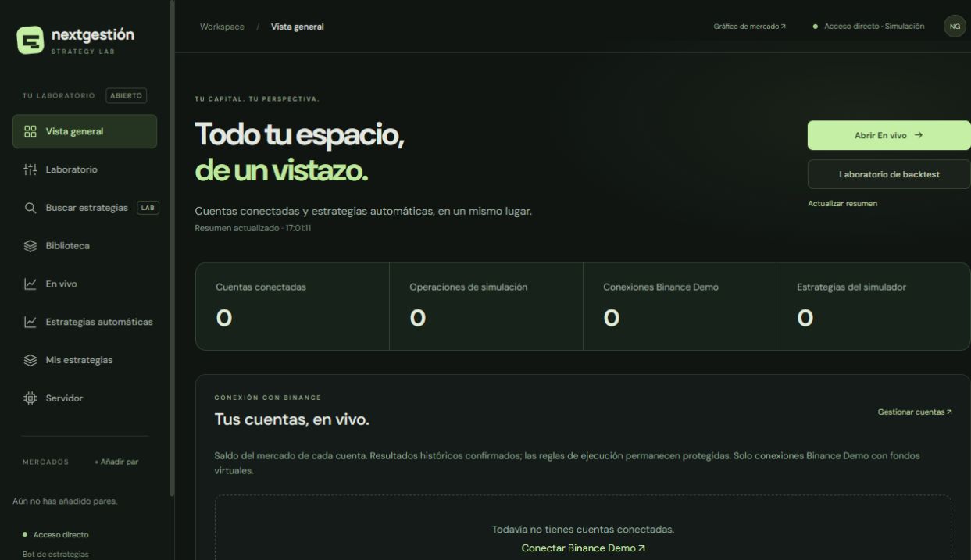Click the Biblioteca layers icon

30,246
